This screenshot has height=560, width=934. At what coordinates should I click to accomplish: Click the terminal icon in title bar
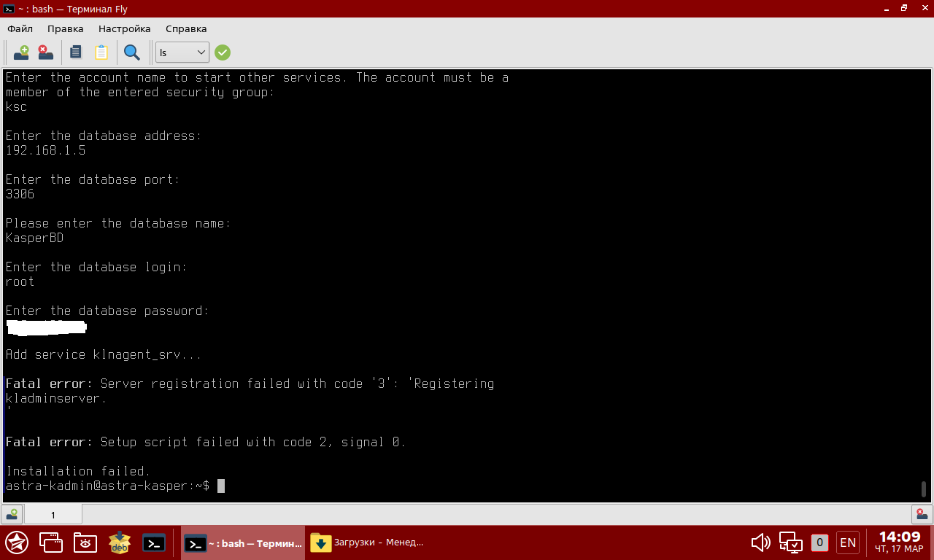pyautogui.click(x=9, y=9)
